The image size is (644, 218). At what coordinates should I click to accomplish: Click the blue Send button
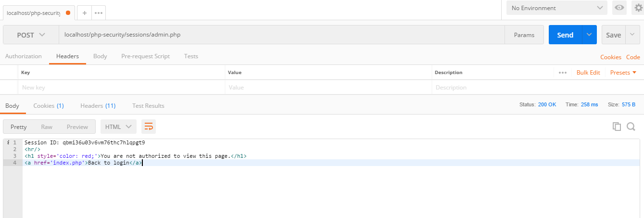coord(565,35)
